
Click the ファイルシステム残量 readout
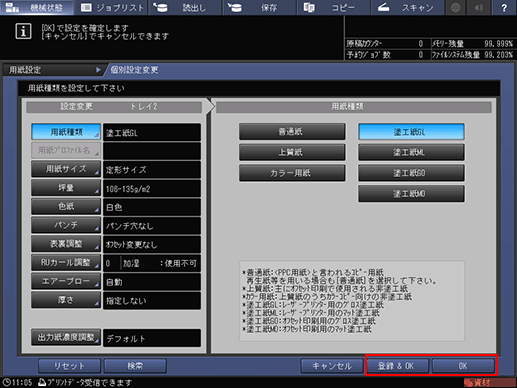coord(472,54)
